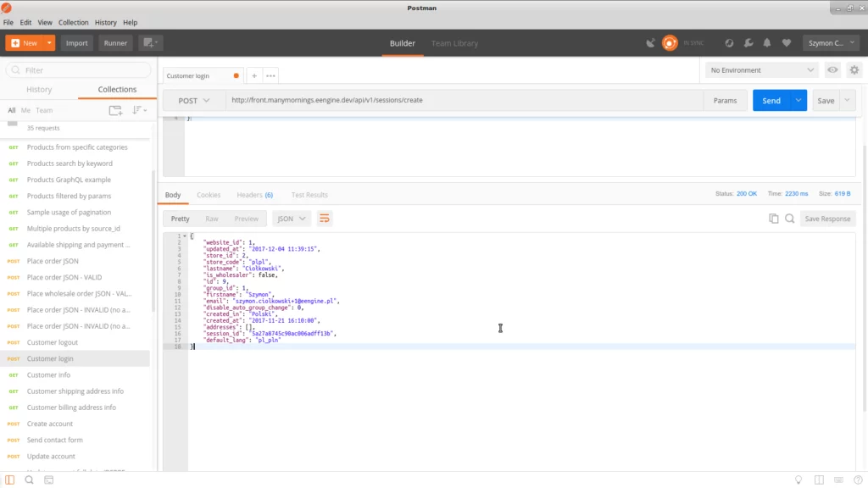This screenshot has width=868, height=488.
Task: Click the API network globe icon
Action: click(x=729, y=43)
